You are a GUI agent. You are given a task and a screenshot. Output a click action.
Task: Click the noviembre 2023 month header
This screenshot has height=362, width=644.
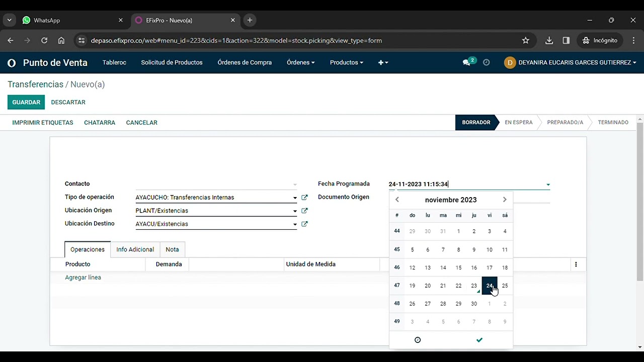[451, 200]
